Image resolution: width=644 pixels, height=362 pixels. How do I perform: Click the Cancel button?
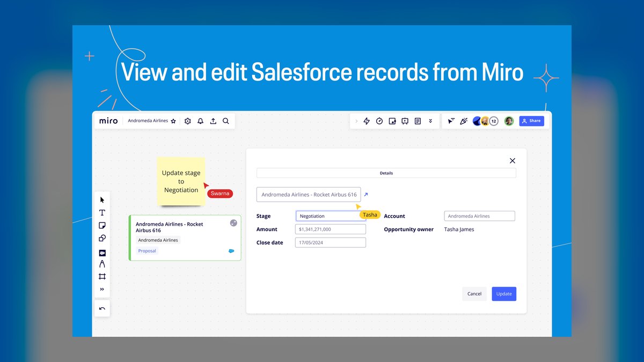(474, 294)
